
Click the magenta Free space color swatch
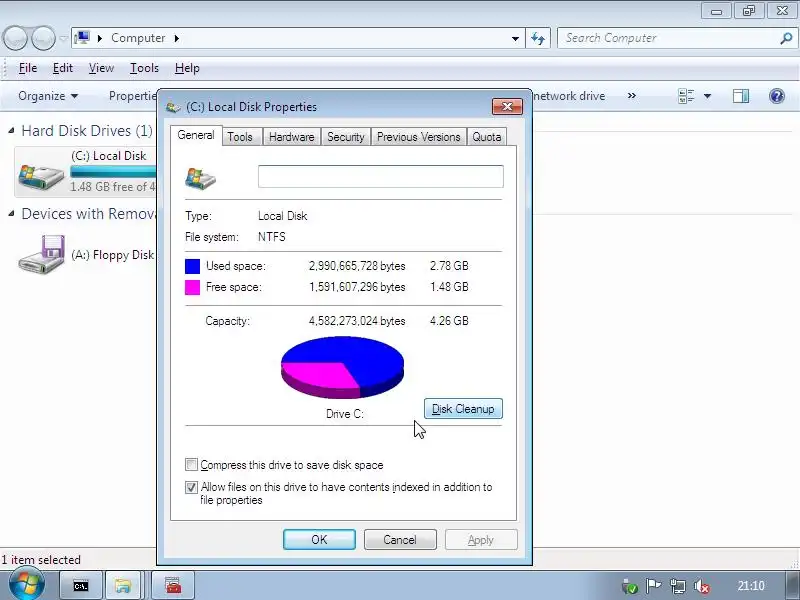192,287
